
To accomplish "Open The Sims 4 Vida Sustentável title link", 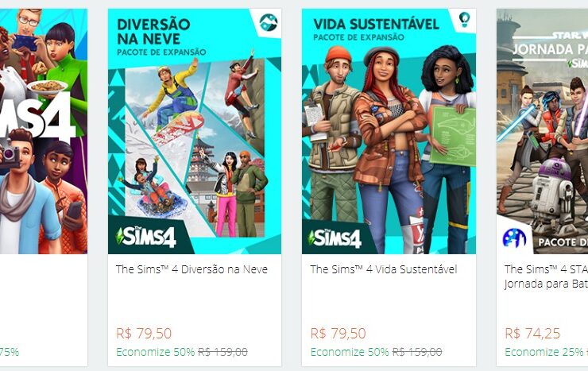I will coord(384,269).
